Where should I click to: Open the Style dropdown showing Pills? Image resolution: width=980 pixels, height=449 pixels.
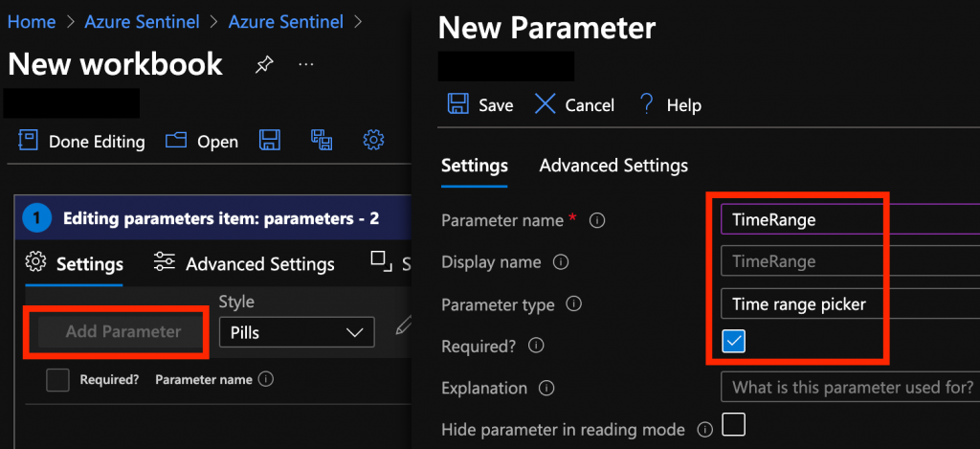coord(297,332)
